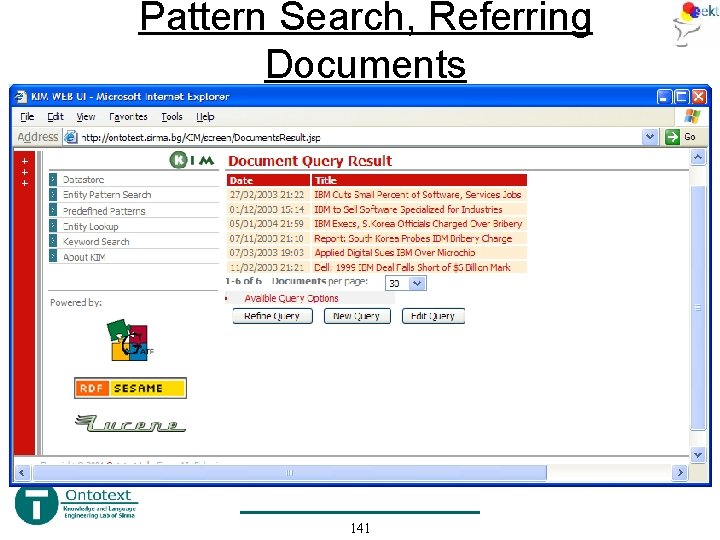Click the IE window title bar icon
The image size is (720, 540).
coord(21,96)
